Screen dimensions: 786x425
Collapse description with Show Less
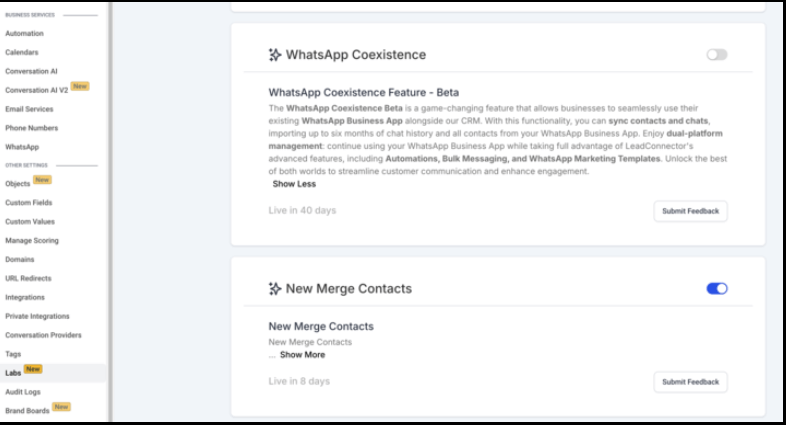(x=294, y=184)
